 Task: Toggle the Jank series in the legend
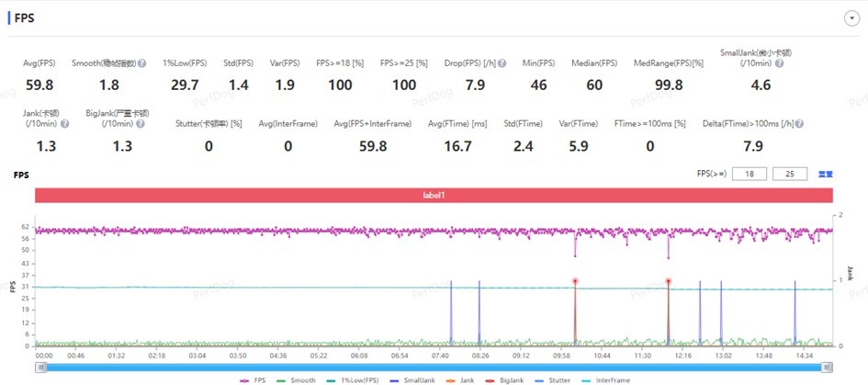click(459, 380)
